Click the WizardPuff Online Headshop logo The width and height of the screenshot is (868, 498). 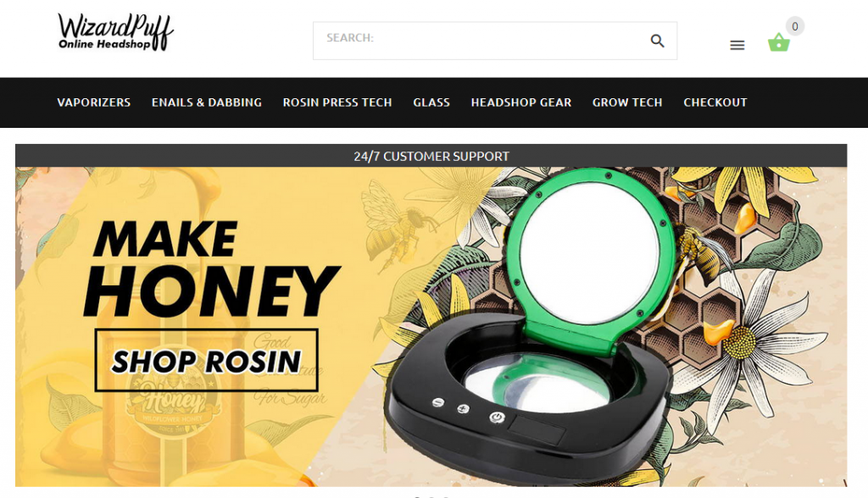(115, 32)
